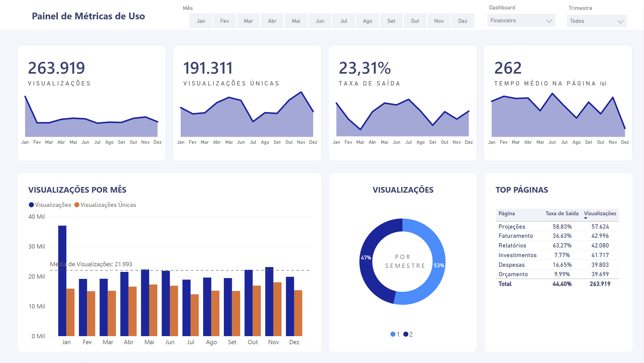Image resolution: width=644 pixels, height=363 pixels.
Task: Click the 53% light blue donut segment
Action: pyautogui.click(x=439, y=265)
